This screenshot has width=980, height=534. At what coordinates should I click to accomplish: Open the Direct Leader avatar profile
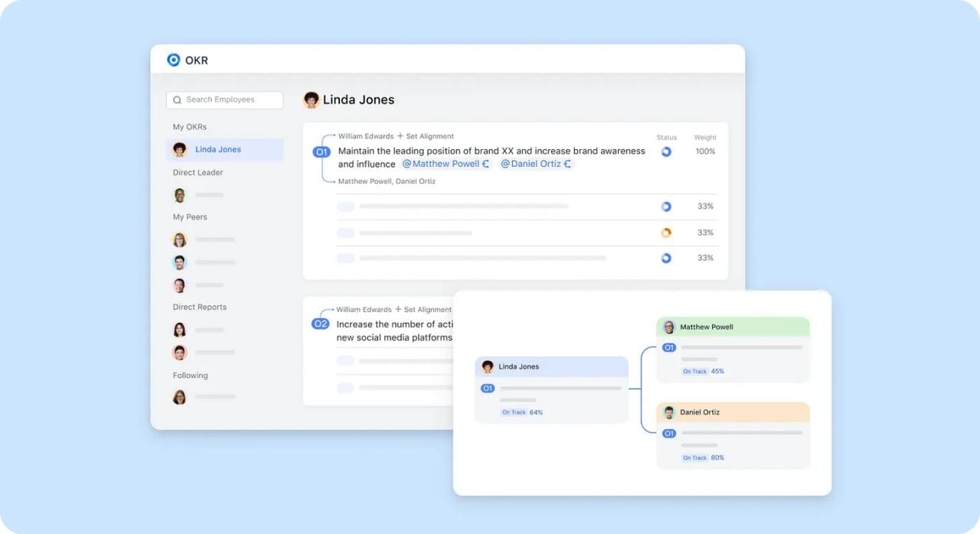click(180, 195)
